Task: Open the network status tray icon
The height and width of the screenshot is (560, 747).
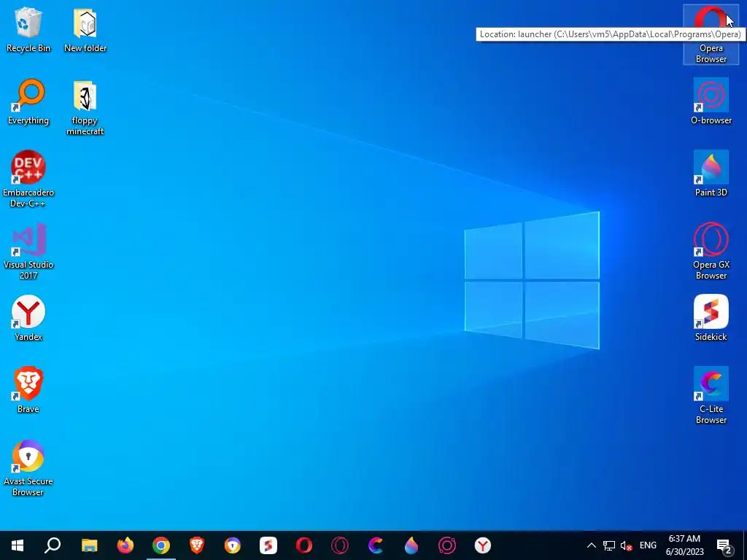Action: coord(609,545)
